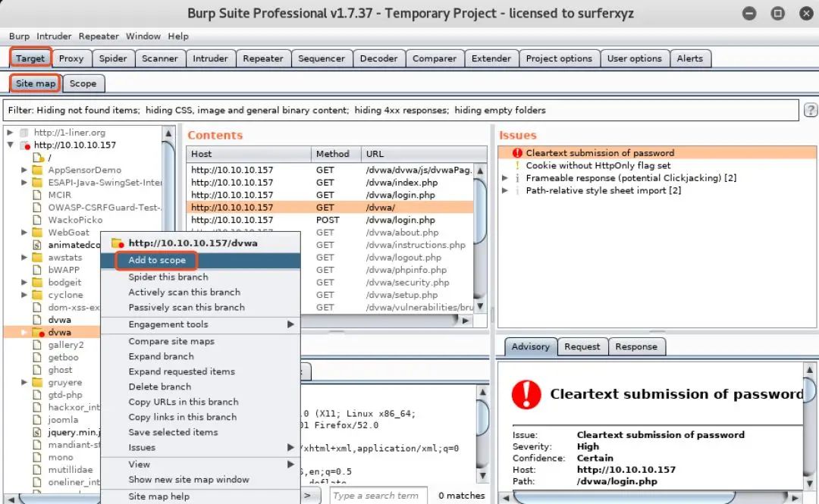Expand the AppSensorDemo folder
819x504 pixels.
click(x=24, y=170)
